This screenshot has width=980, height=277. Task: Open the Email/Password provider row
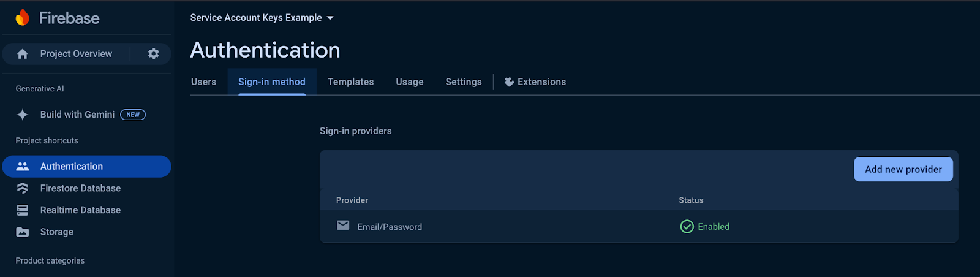[639, 227]
